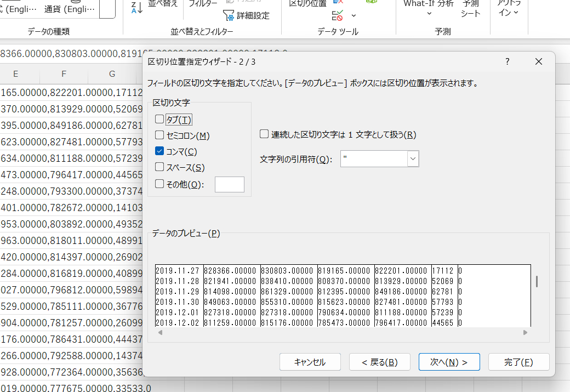This screenshot has width=570, height=392.
Task: Click the help question mark in wizard
Action: 507,61
